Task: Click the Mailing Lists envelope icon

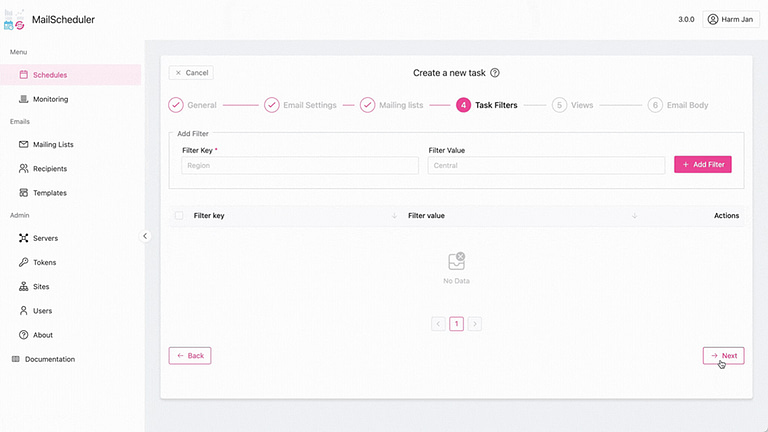Action: click(x=24, y=144)
